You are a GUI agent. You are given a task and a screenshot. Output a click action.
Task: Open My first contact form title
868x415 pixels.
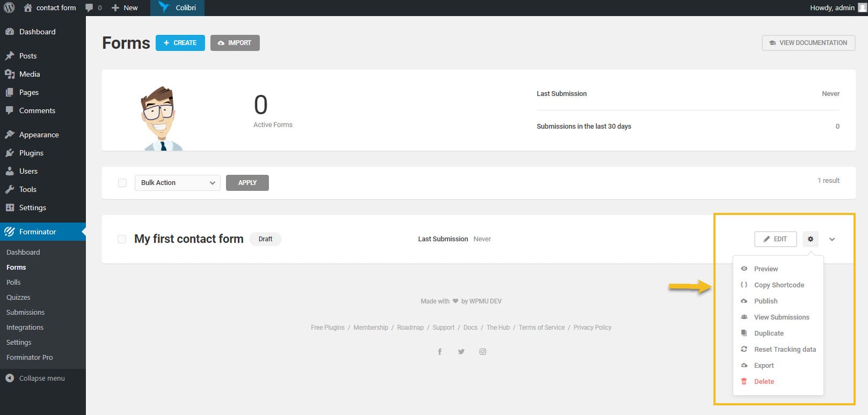pyautogui.click(x=189, y=239)
